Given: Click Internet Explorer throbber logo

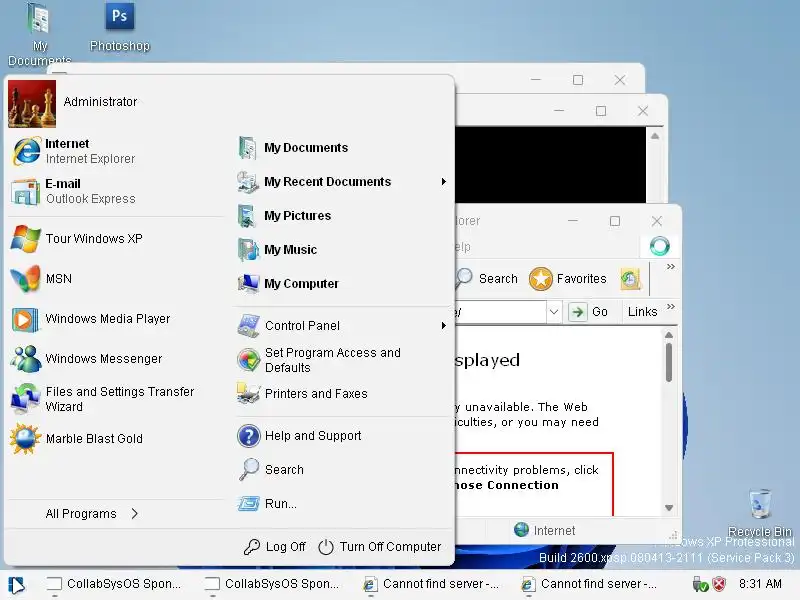Looking at the screenshot, I should [659, 246].
